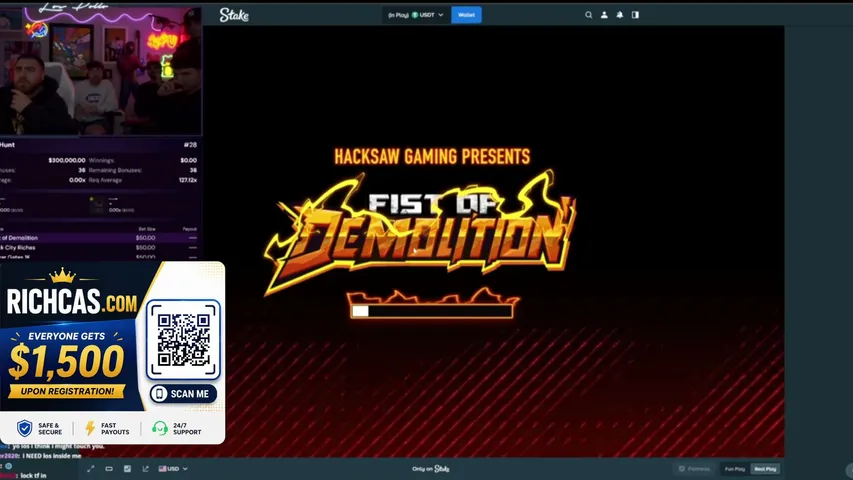Open the user profile icon
Screen dimensions: 853x480
point(604,15)
